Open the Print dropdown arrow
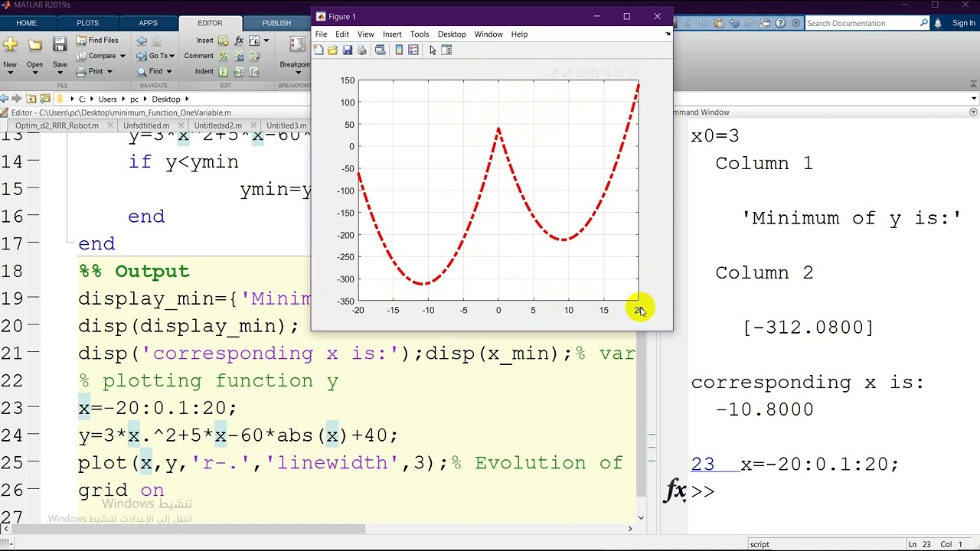Viewport: 980px width, 551px height. point(109,71)
